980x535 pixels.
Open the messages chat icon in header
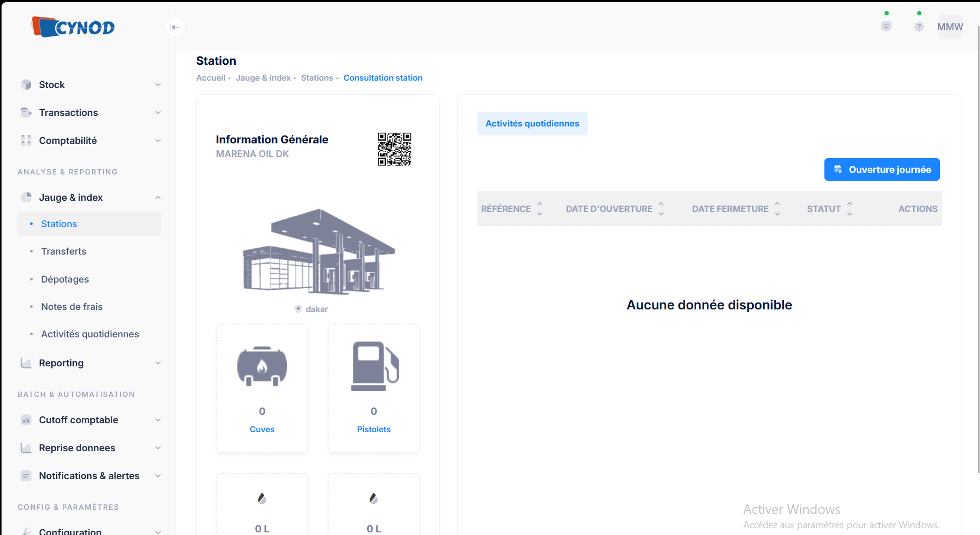[x=886, y=26]
